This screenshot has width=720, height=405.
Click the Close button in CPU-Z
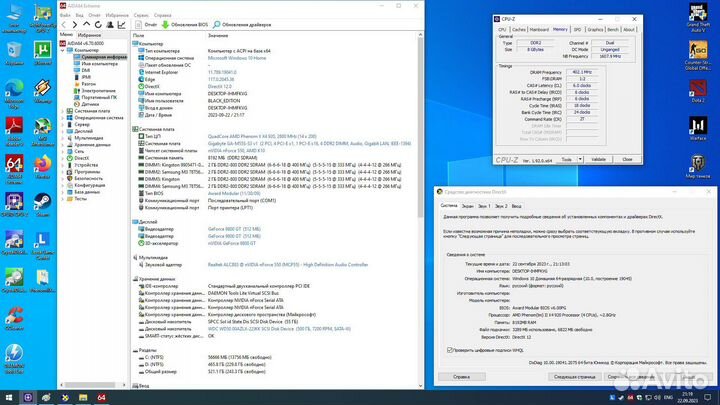(x=627, y=159)
